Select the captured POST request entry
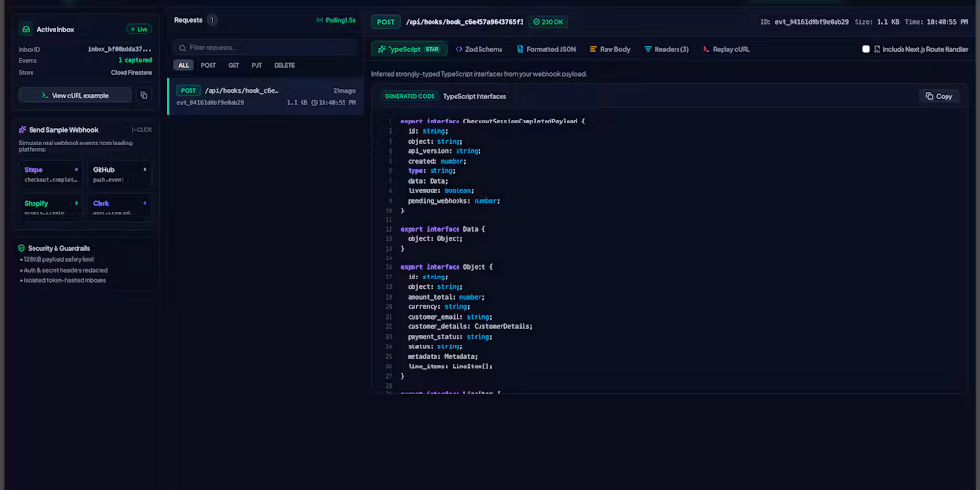The height and width of the screenshot is (490, 980). [266, 97]
